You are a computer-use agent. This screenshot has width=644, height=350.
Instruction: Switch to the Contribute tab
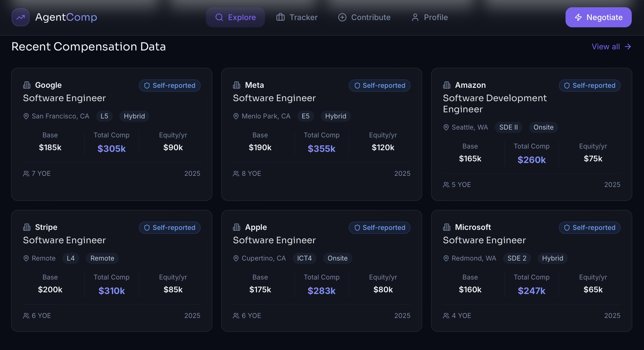point(364,17)
